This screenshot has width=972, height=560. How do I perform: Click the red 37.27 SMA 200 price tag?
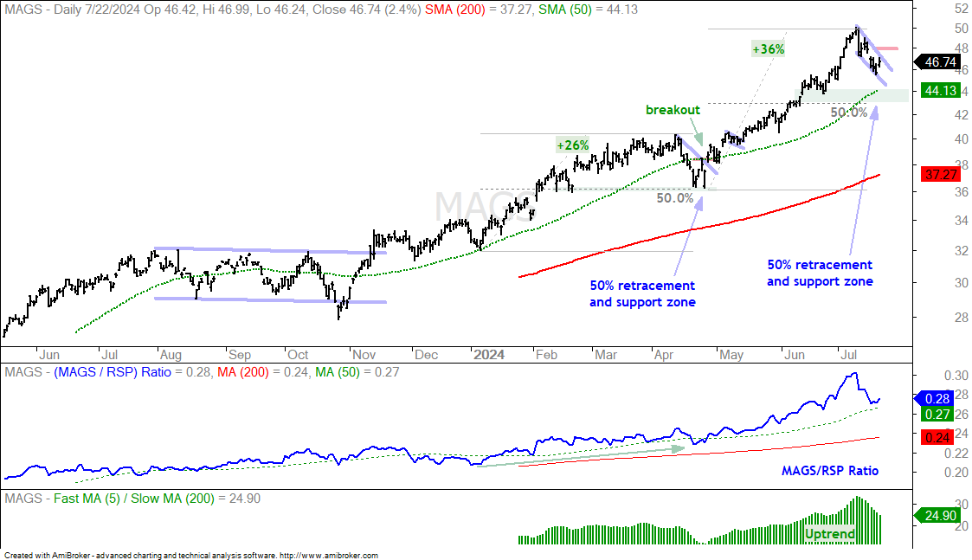click(x=940, y=174)
